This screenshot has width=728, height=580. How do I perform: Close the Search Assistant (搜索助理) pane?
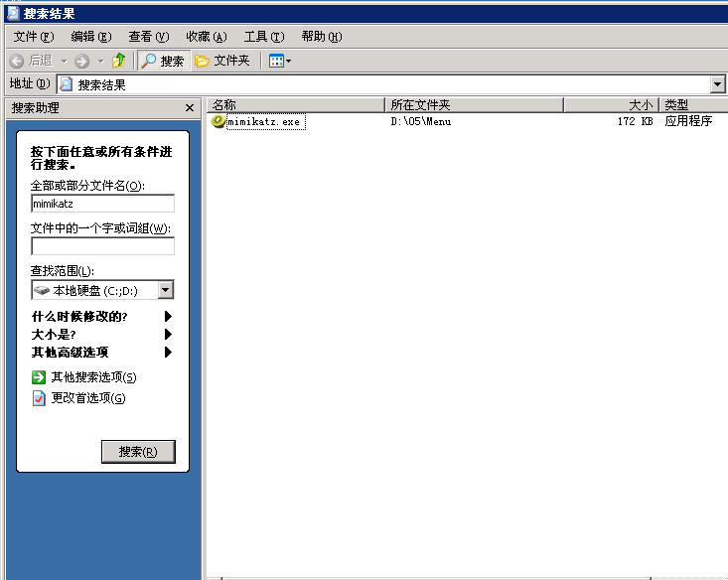[190, 107]
